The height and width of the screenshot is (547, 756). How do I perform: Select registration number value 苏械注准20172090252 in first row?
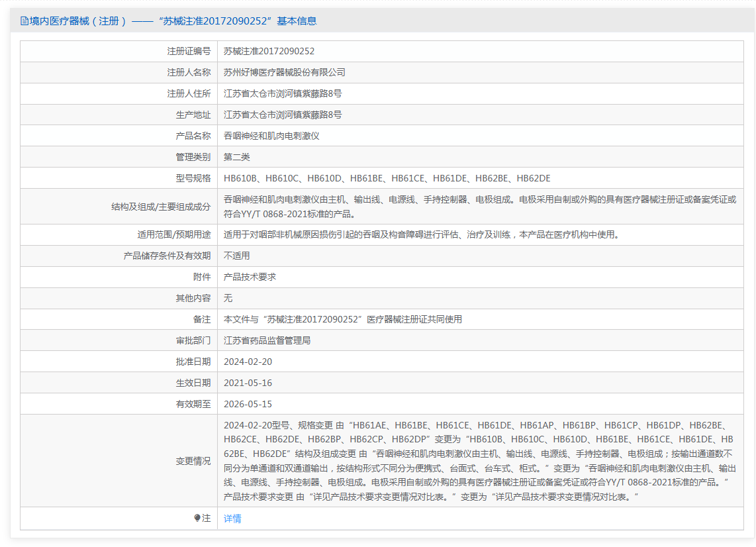pyautogui.click(x=269, y=51)
